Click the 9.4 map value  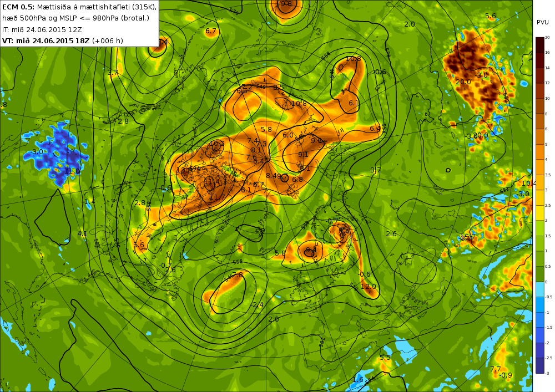tap(311, 250)
